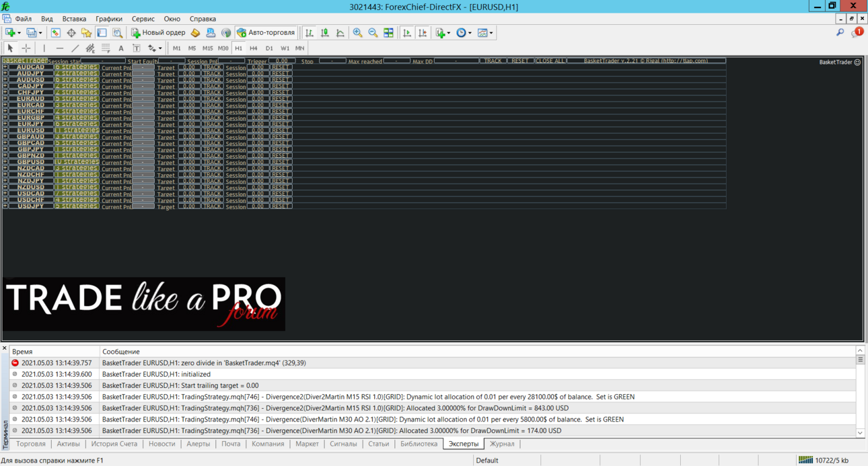Switch timeframe to M30
The width and height of the screenshot is (868, 466).
pyautogui.click(x=223, y=48)
